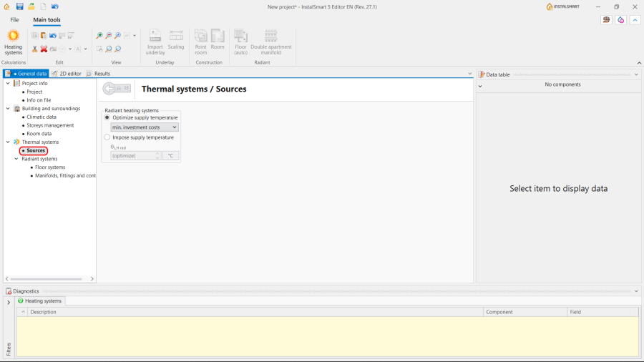Switch to the Main tools ribbon tab
Screen dimensions: 644x362
coord(47,20)
